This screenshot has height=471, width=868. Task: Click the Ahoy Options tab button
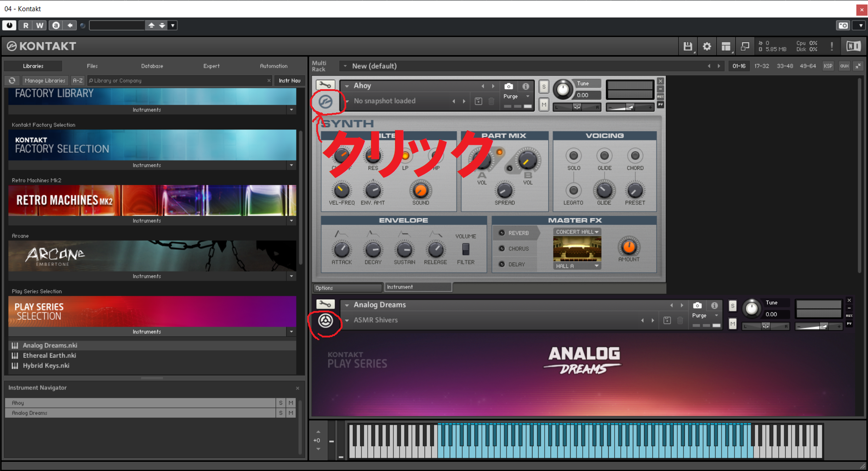click(348, 288)
